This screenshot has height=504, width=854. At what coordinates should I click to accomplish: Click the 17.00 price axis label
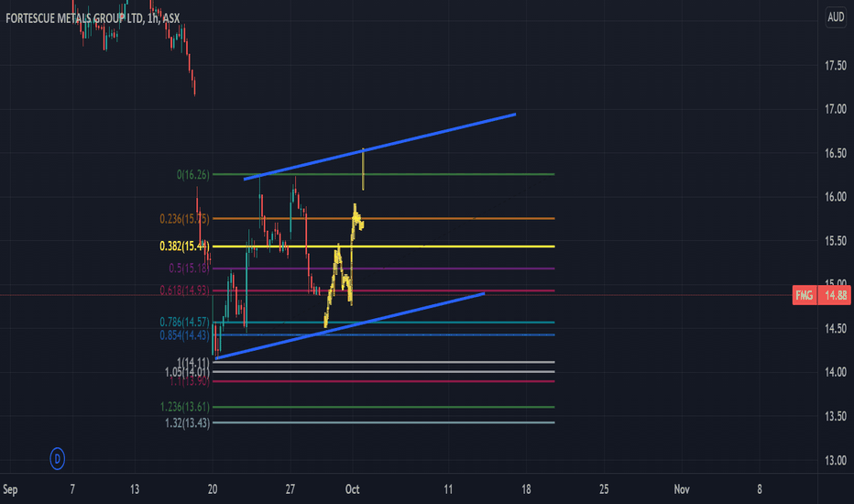click(835, 110)
